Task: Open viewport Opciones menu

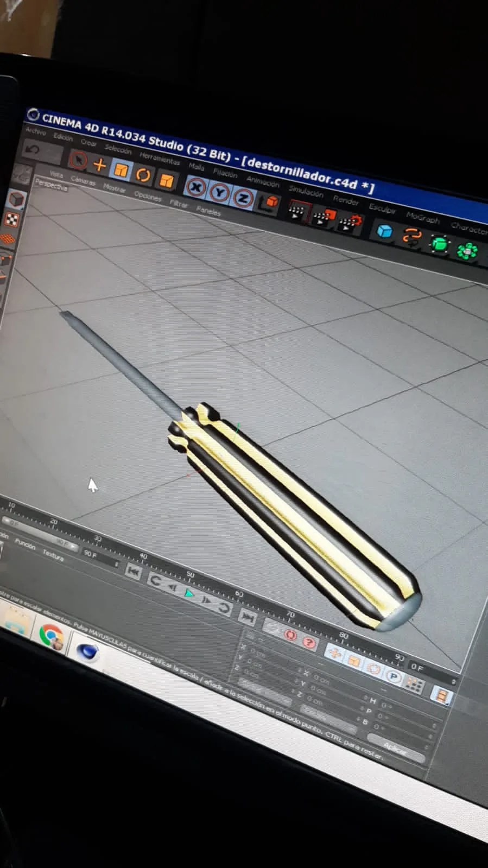Action: pos(147,196)
